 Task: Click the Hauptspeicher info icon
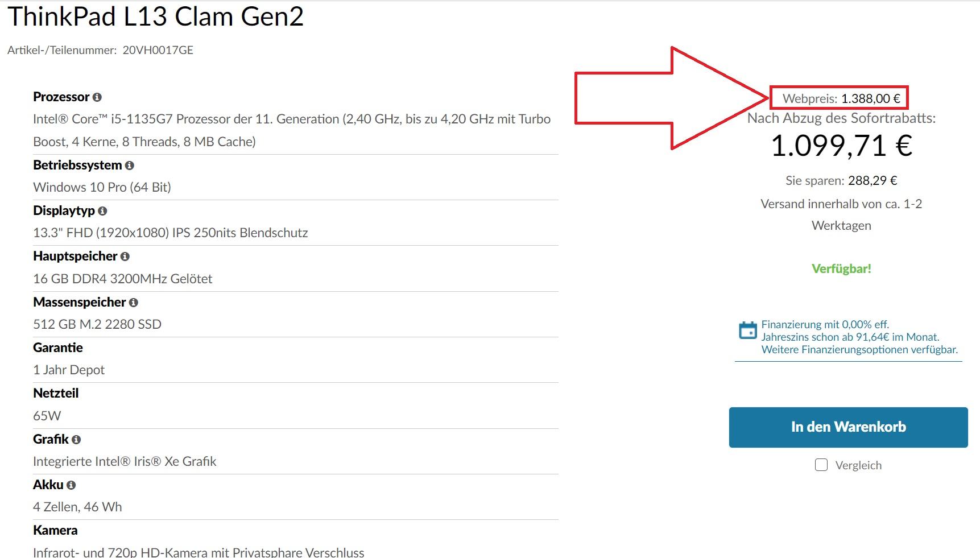point(125,257)
